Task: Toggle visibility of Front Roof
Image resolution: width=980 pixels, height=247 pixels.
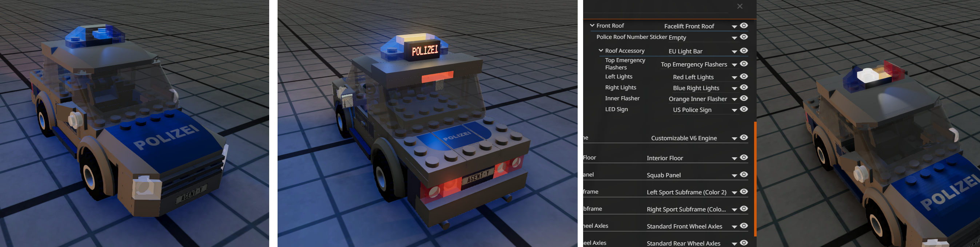Action: pyautogui.click(x=744, y=25)
